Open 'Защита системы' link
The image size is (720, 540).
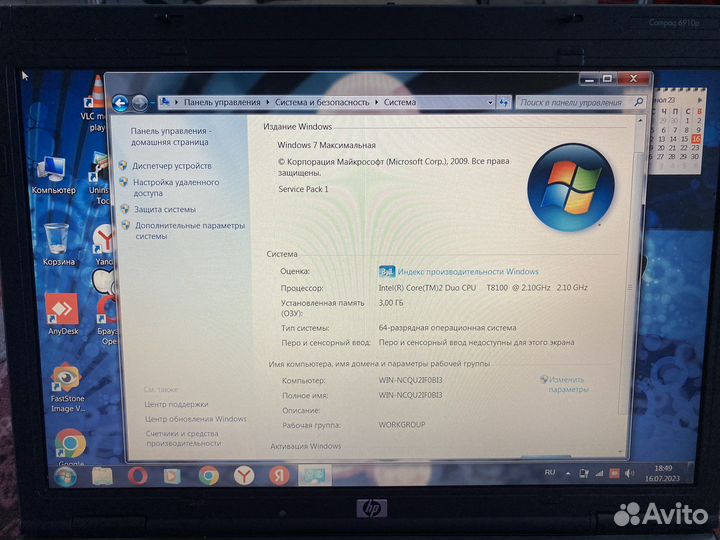point(165,209)
